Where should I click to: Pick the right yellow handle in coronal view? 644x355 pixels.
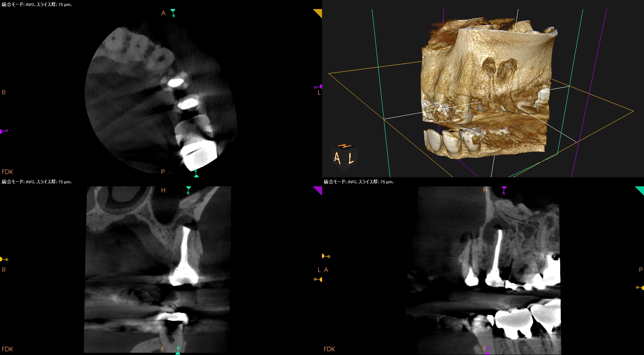[x=318, y=280]
